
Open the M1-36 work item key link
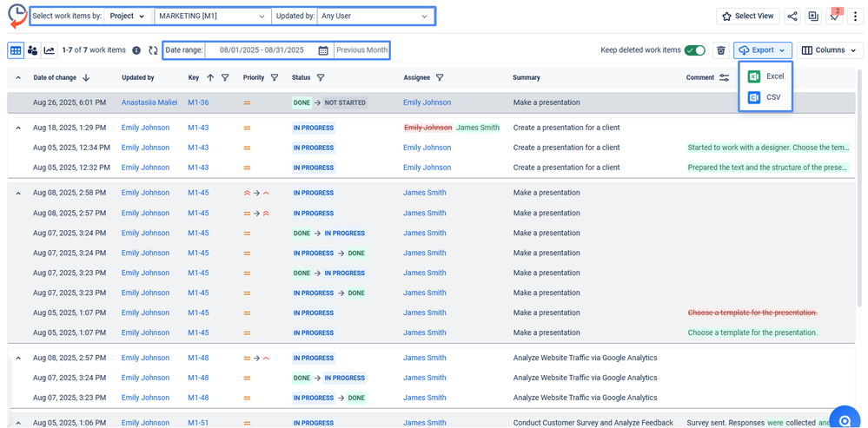click(198, 102)
